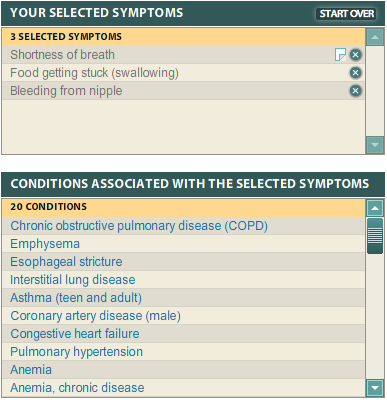
Task: Click the conditions list scroll up arrow
Action: tap(375, 208)
